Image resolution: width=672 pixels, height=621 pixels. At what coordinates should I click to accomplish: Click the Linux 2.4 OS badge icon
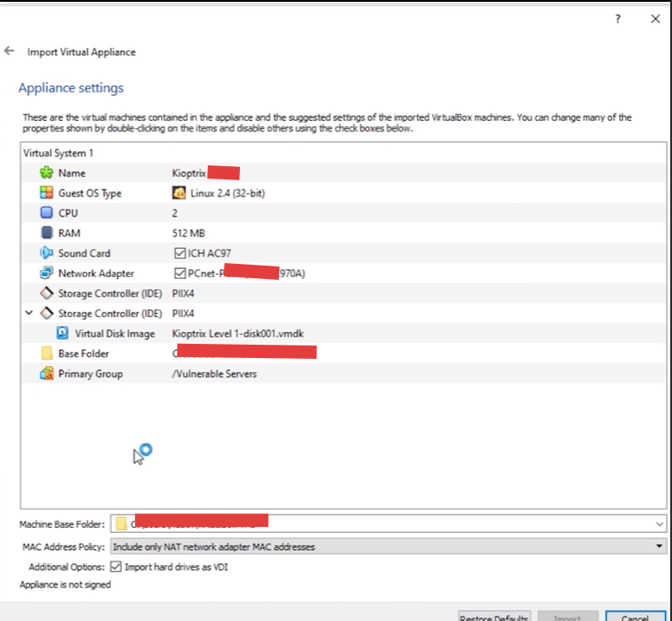tap(179, 193)
